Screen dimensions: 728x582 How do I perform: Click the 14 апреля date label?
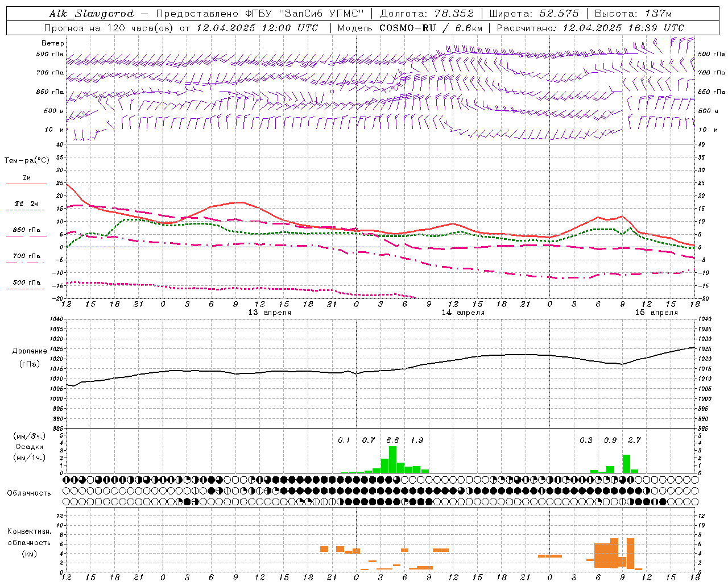pos(463,313)
